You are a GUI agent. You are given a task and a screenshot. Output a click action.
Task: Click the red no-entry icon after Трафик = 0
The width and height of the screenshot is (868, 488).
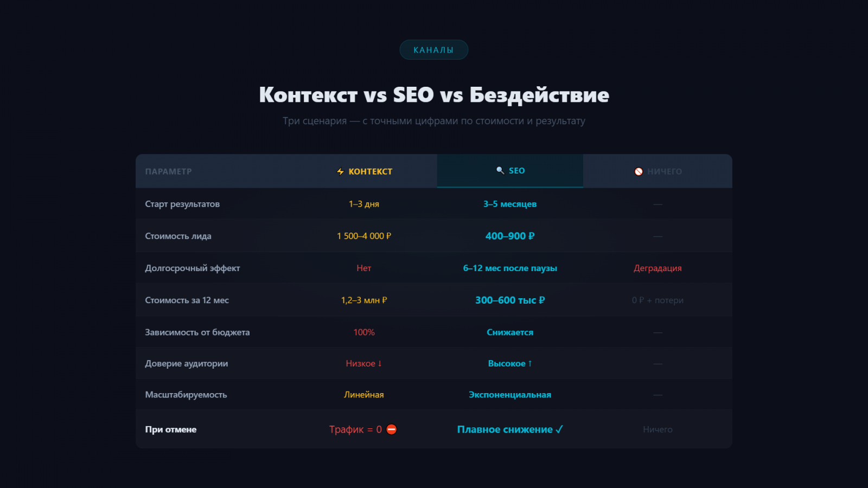point(392,429)
